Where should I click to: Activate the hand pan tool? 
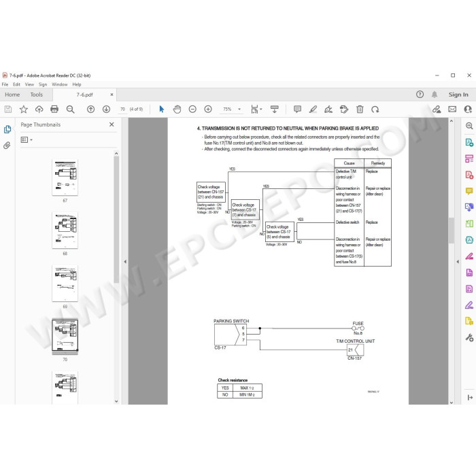(177, 109)
